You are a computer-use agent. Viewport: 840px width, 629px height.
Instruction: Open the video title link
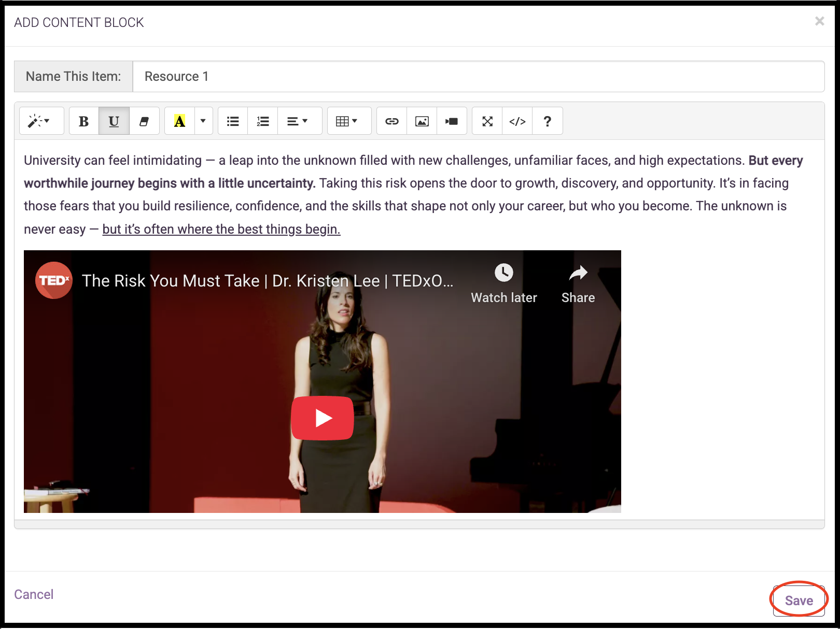click(268, 281)
